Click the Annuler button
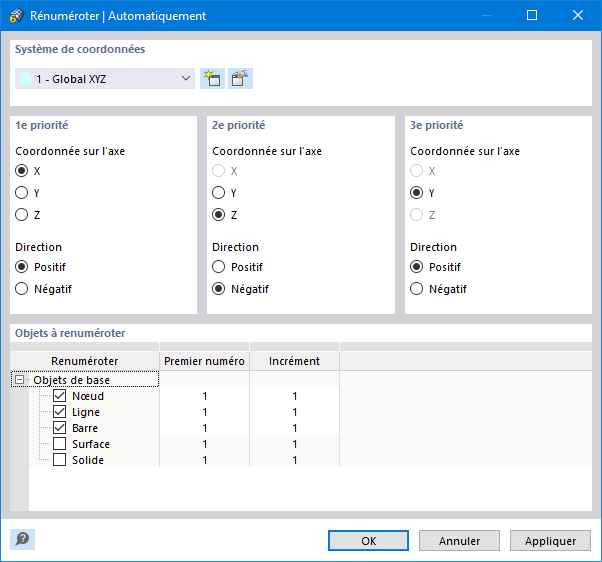This screenshot has height=562, width=602. click(459, 540)
